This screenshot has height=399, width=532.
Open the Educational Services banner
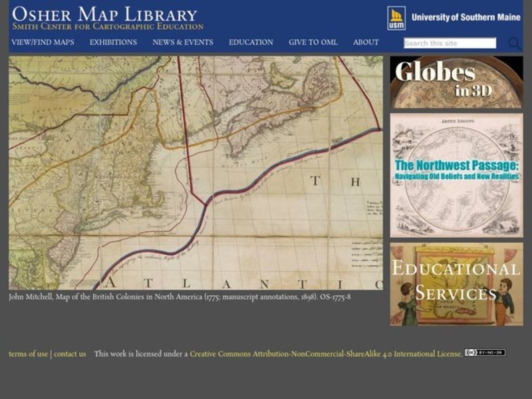pyautogui.click(x=456, y=284)
